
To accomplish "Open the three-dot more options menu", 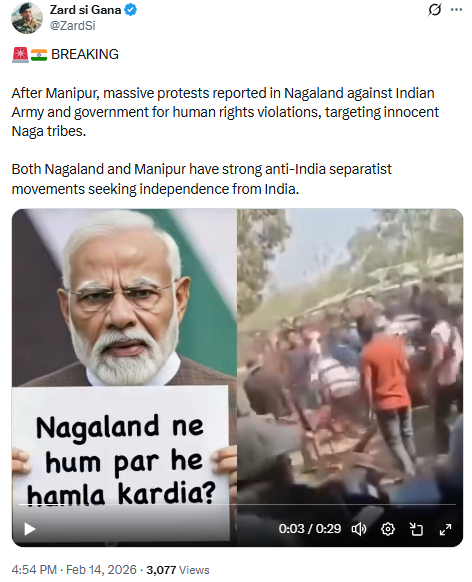I will click(456, 10).
